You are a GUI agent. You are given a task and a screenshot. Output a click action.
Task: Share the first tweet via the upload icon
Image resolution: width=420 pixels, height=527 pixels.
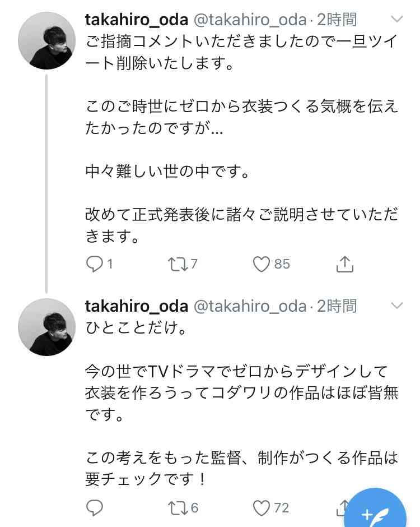346,264
